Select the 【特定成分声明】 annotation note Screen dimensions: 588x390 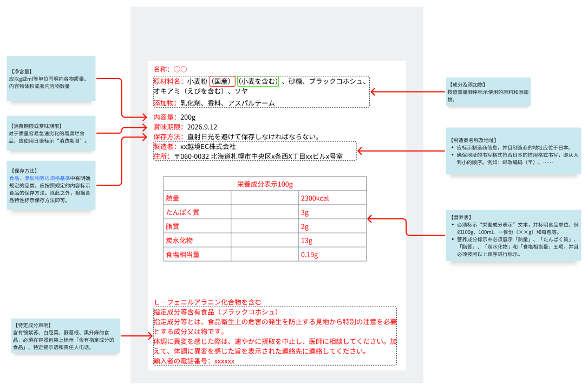point(65,336)
